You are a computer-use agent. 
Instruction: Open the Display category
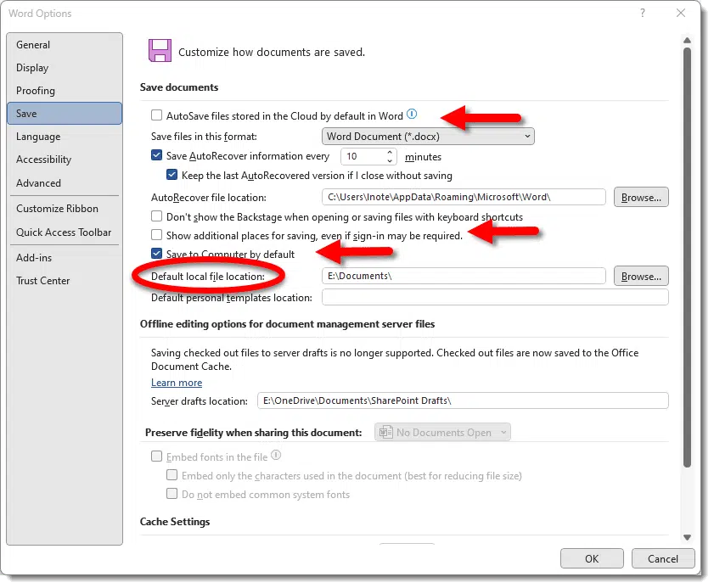coord(65,68)
